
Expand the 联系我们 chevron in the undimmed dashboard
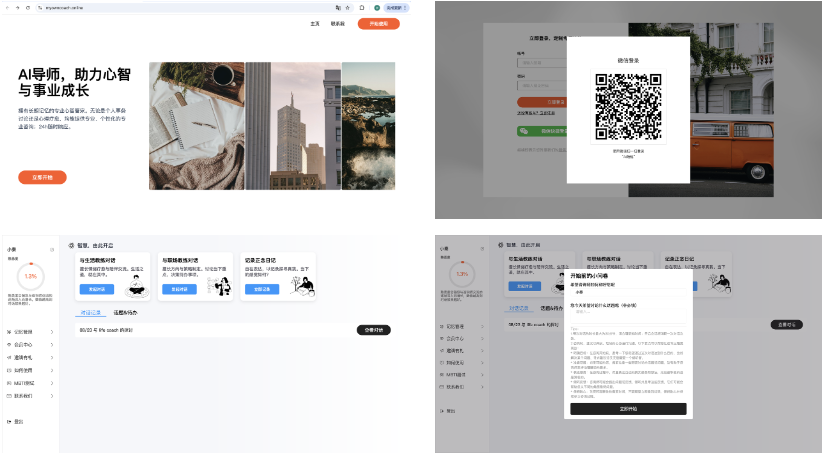tap(52, 396)
